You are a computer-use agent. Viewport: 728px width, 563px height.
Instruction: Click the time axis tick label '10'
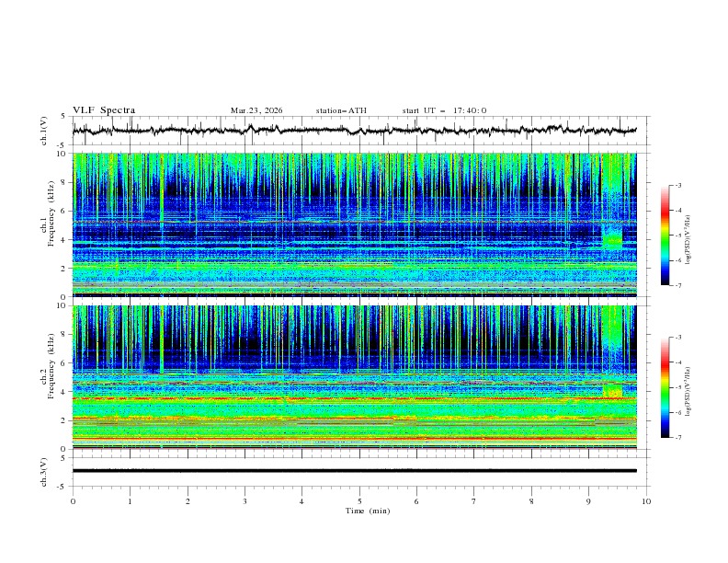coord(646,501)
